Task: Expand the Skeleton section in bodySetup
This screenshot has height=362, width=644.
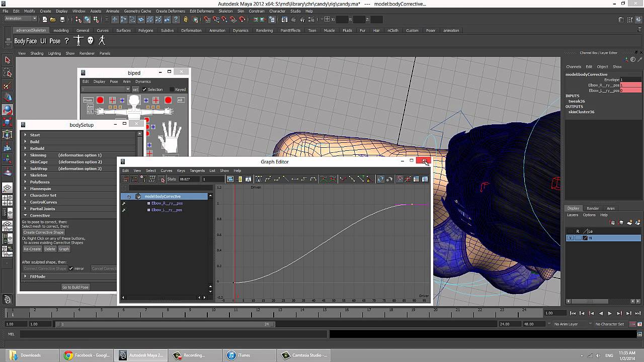Action: click(x=25, y=175)
